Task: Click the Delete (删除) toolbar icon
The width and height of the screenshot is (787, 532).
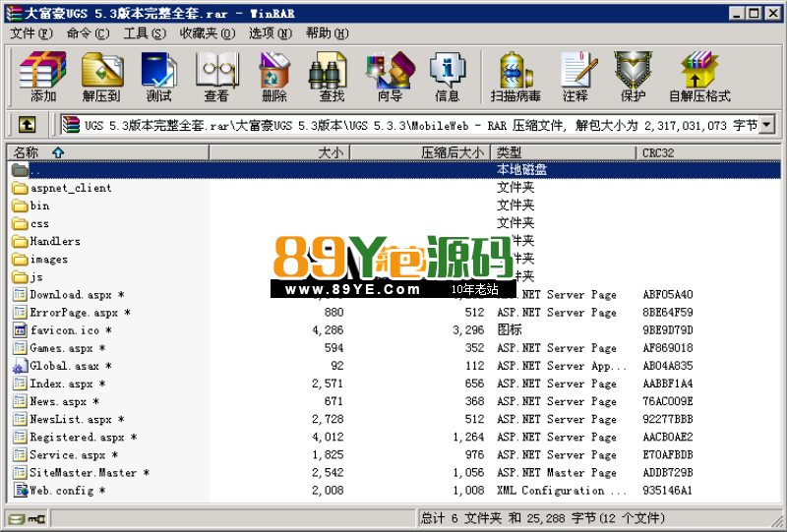Action: 274,77
